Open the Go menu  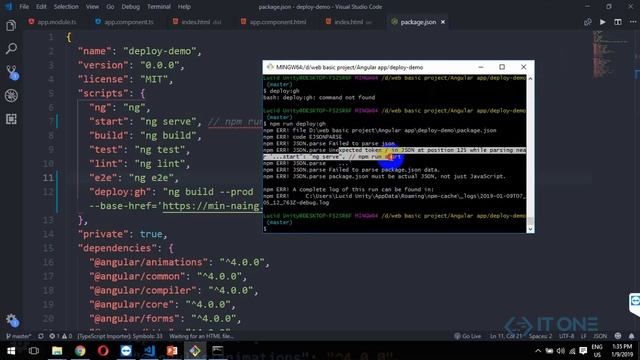click(110, 7)
